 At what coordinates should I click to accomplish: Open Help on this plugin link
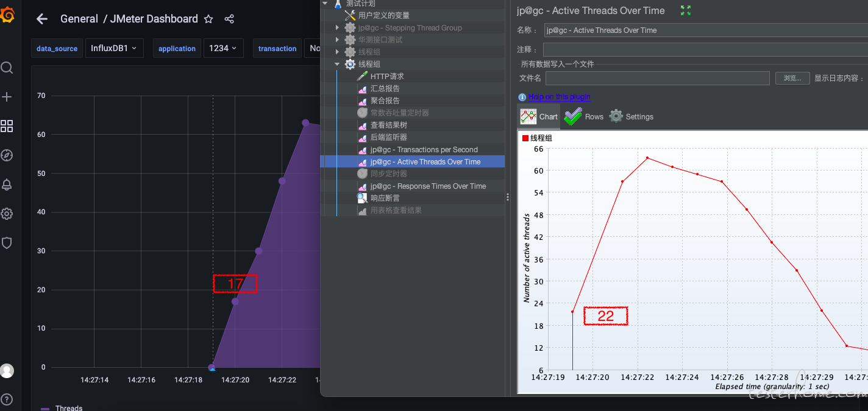coord(559,97)
